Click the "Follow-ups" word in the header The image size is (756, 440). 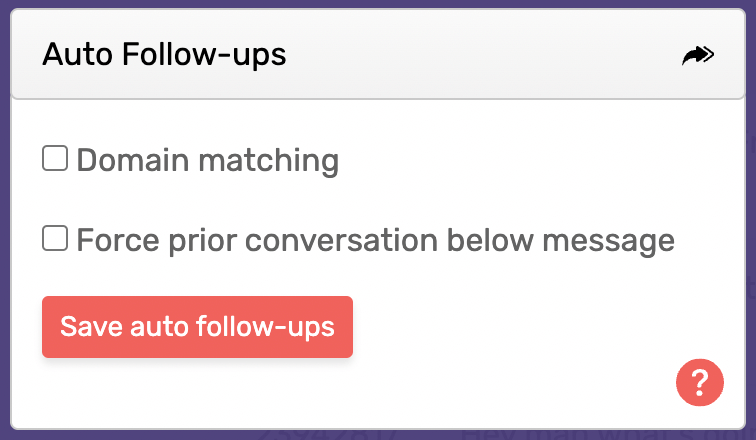click(204, 54)
